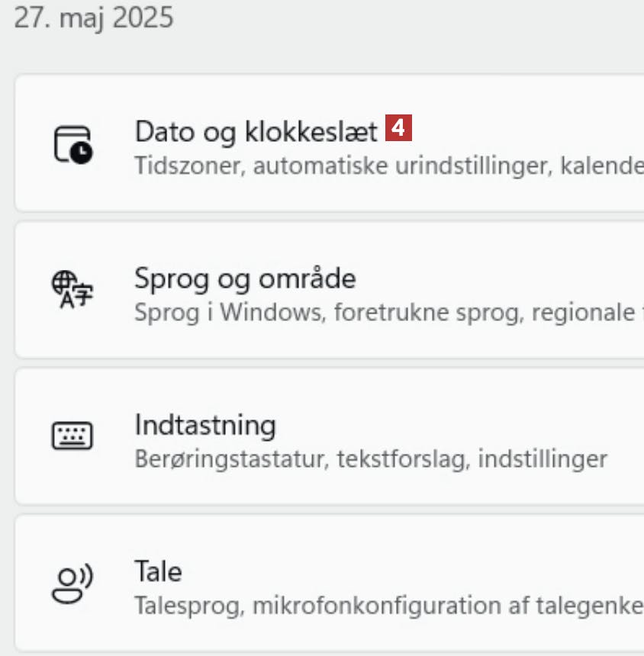Click the red number 4 badge

coord(399,128)
